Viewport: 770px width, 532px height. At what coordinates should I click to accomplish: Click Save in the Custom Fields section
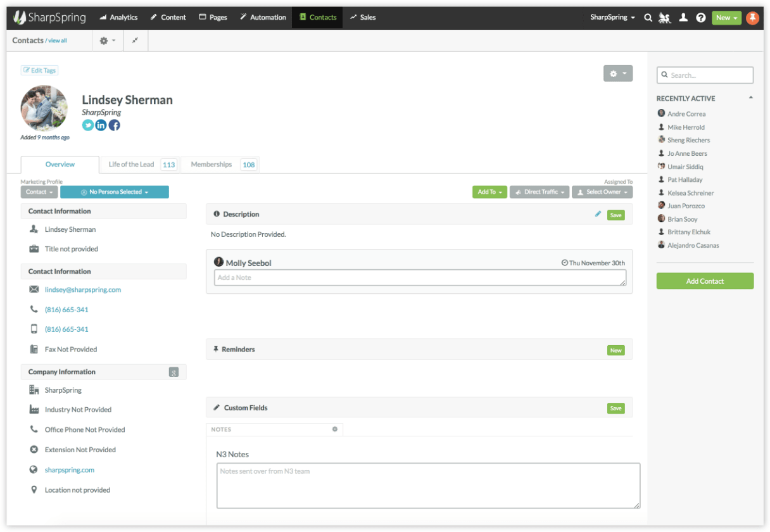click(x=615, y=408)
